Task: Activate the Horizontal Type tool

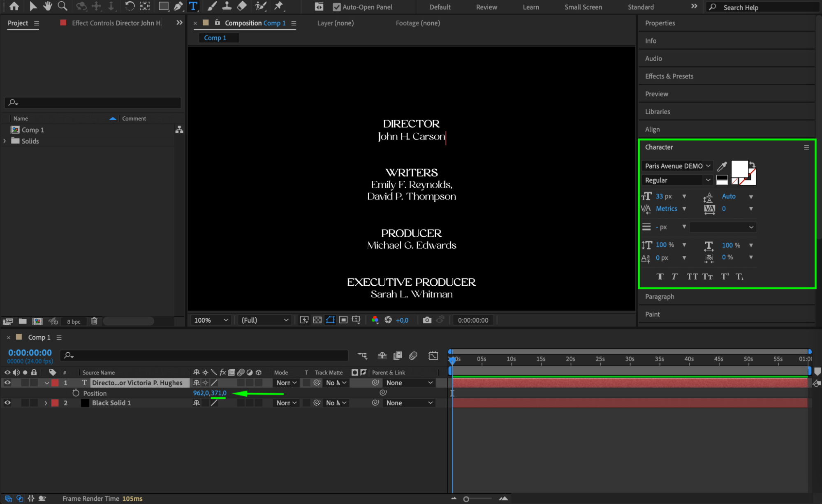Action: coord(193,6)
